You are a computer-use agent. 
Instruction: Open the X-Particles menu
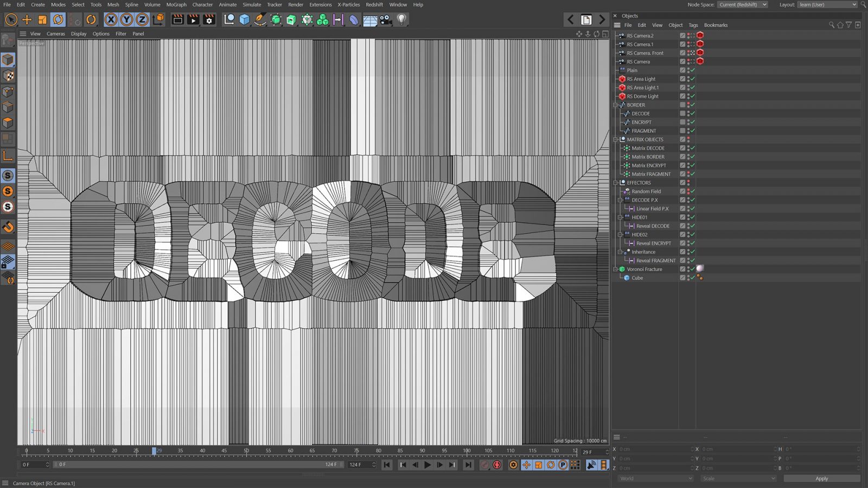pyautogui.click(x=349, y=4)
